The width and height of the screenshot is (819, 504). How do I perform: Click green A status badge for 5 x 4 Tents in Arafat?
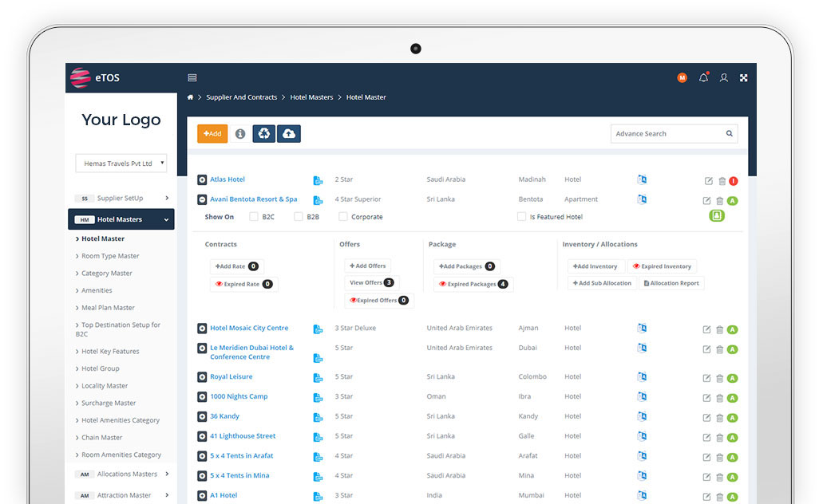click(732, 458)
